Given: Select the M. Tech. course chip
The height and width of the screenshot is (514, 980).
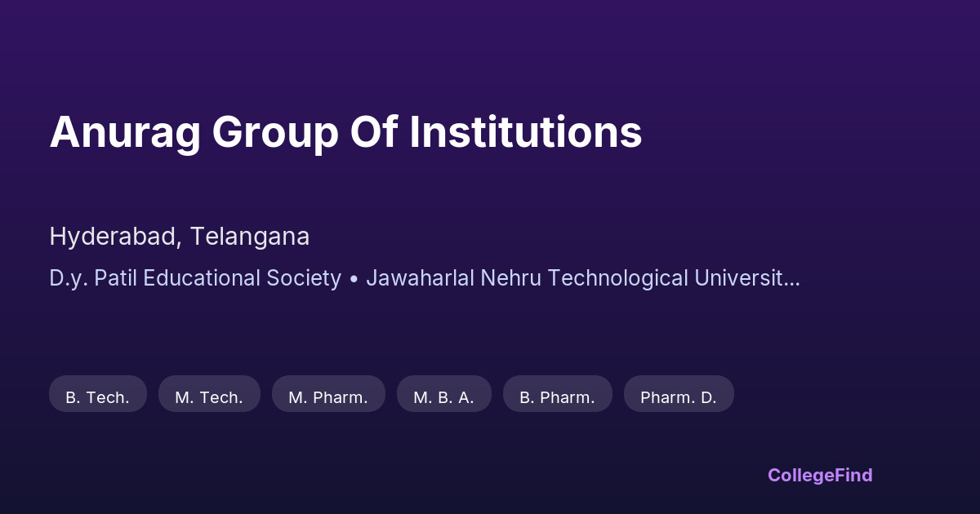Looking at the screenshot, I should [x=209, y=397].
